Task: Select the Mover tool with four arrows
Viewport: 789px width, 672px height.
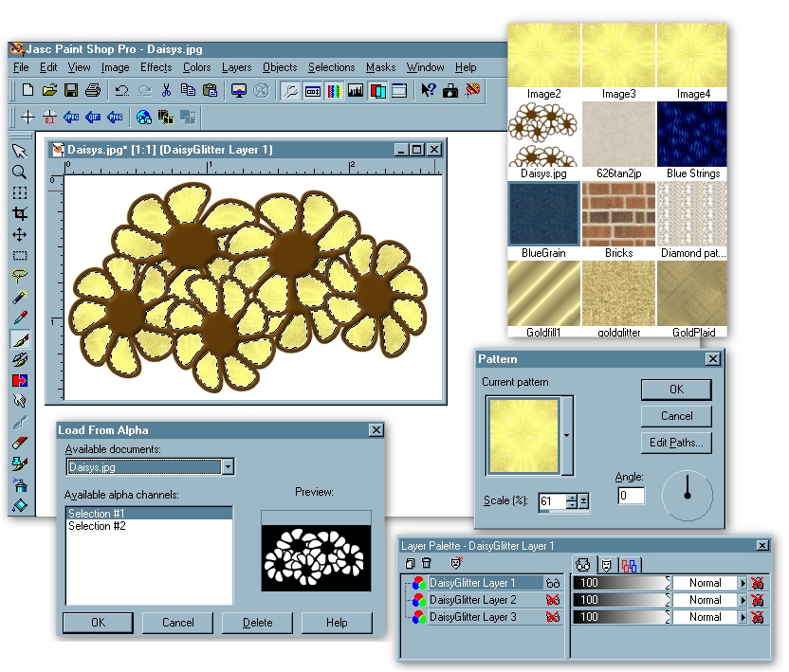Action: 20,235
